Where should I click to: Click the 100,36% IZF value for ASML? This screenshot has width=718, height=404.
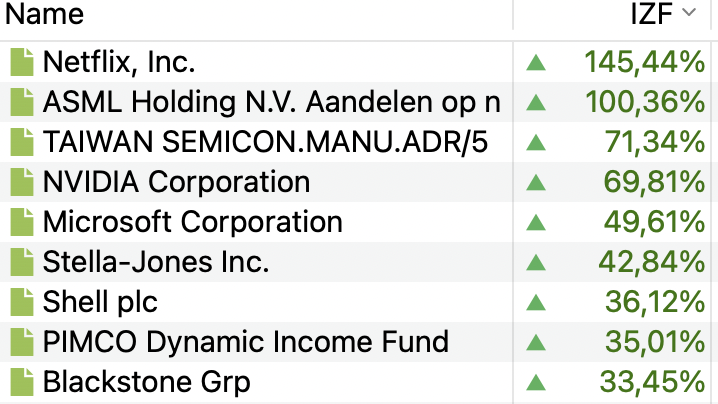(x=645, y=102)
